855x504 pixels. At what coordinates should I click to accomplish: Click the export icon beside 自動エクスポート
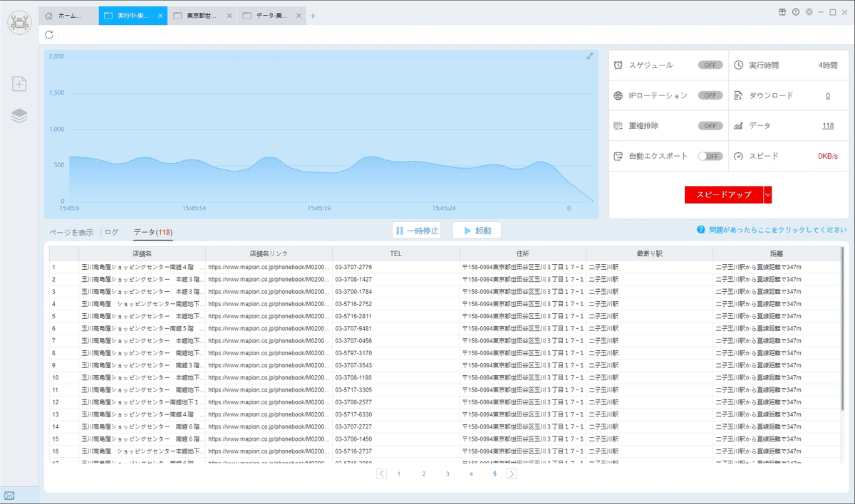tap(618, 156)
